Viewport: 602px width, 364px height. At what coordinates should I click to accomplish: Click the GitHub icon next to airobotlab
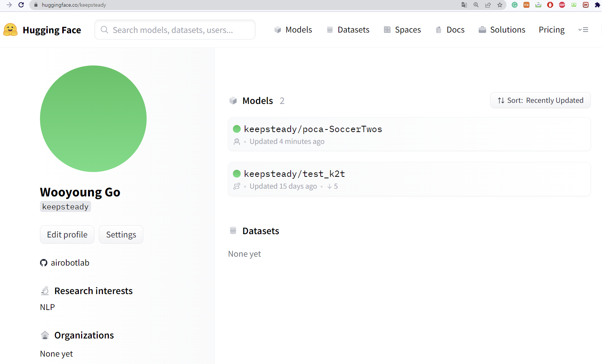click(x=44, y=263)
